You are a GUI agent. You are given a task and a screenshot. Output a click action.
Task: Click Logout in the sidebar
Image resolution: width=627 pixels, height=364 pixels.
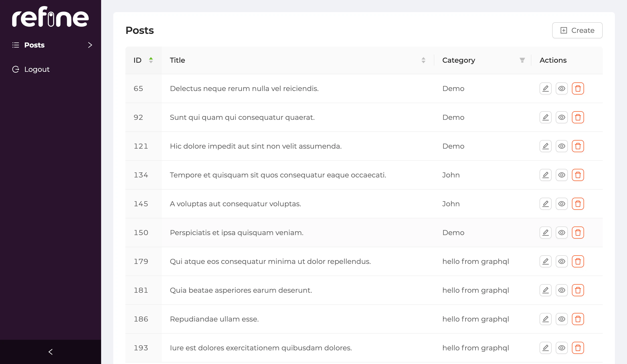click(37, 69)
